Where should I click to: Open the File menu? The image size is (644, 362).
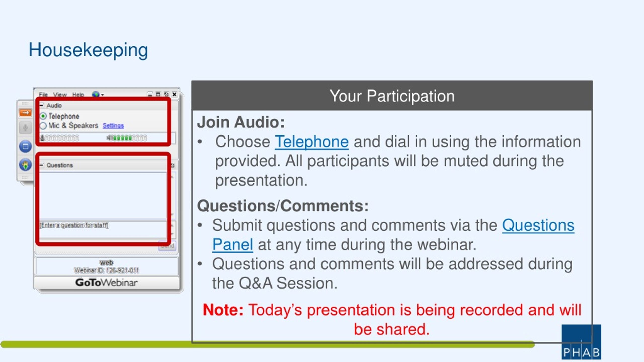click(43, 95)
